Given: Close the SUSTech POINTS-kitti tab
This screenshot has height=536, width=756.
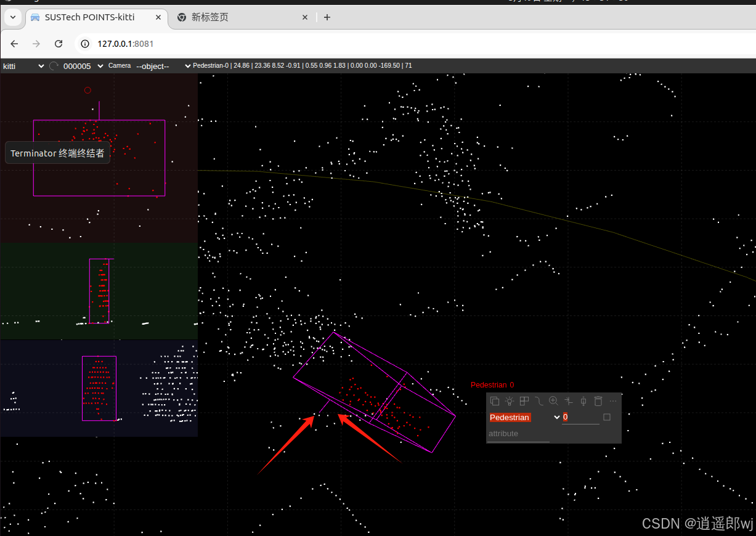Looking at the screenshot, I should (158, 17).
